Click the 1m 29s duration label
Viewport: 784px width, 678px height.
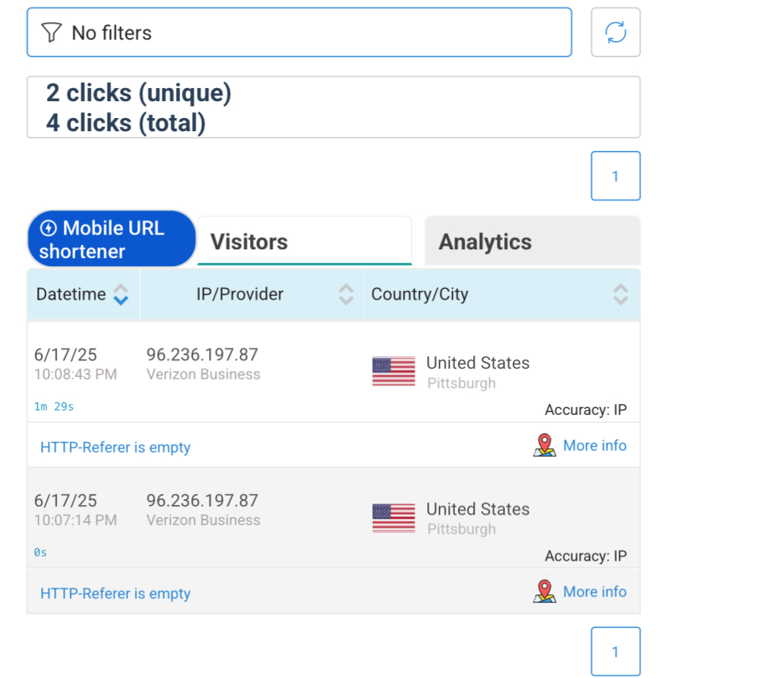coord(54,407)
